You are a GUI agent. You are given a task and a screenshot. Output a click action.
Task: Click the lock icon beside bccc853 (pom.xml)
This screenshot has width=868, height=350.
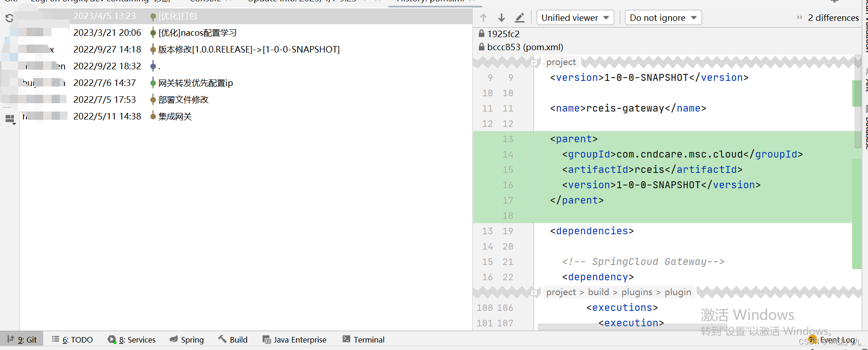pyautogui.click(x=482, y=46)
